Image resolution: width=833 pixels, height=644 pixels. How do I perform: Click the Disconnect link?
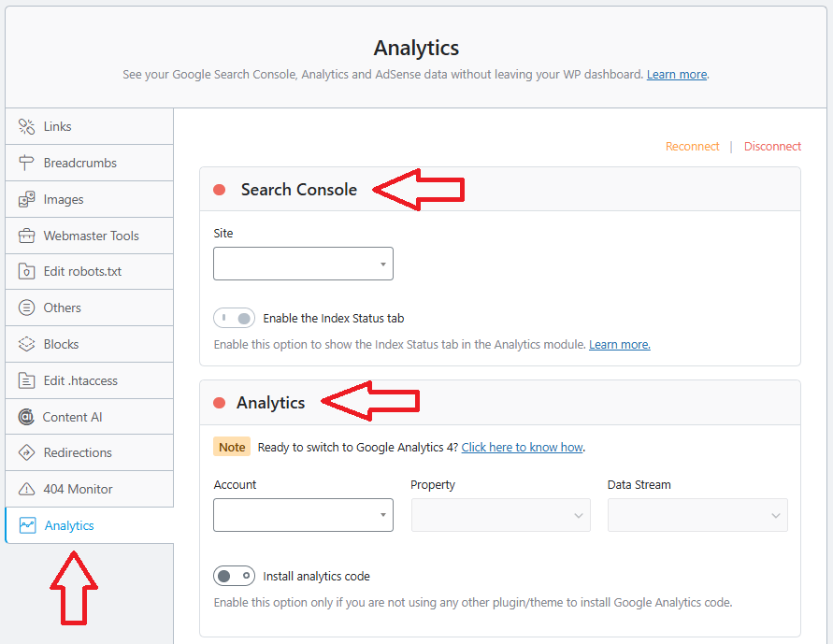pyautogui.click(x=772, y=147)
